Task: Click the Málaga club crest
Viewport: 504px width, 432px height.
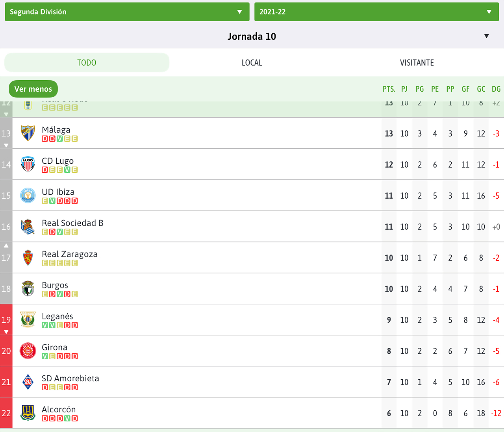Action: coord(28,133)
